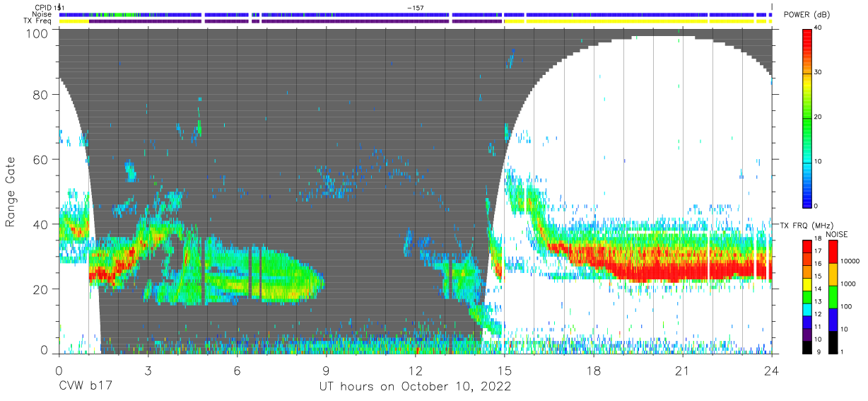868x401 pixels.
Task: Select the 18 MHz tick label
Action: click(x=817, y=239)
